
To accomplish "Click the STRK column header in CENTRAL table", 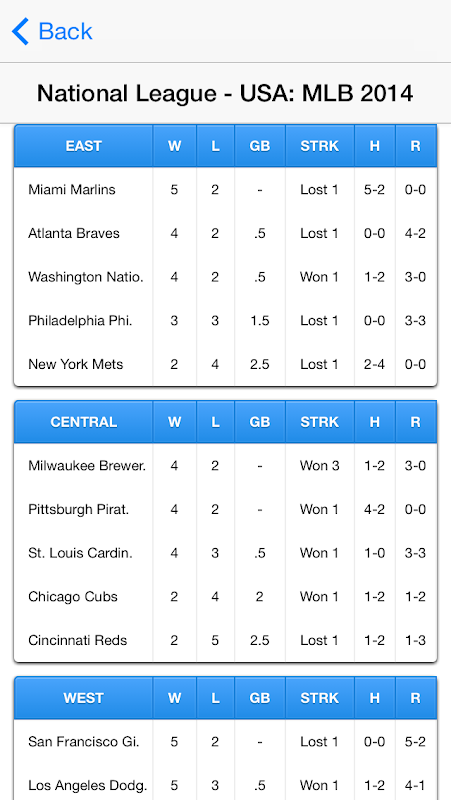I will [319, 422].
